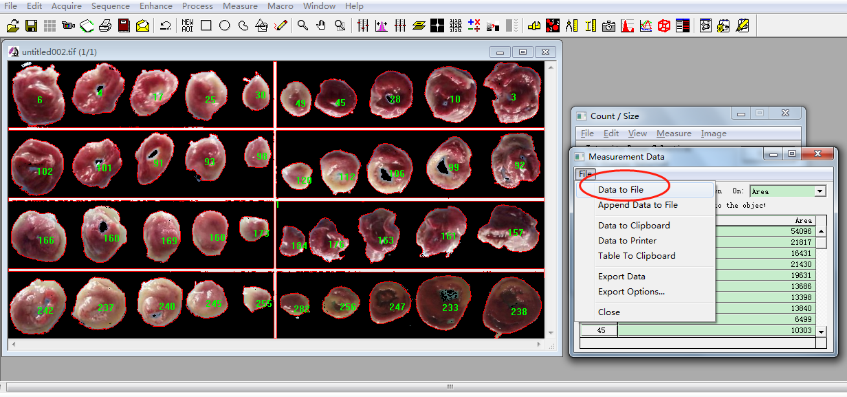Click scroll-down arrow in measurement data table

coord(821,331)
